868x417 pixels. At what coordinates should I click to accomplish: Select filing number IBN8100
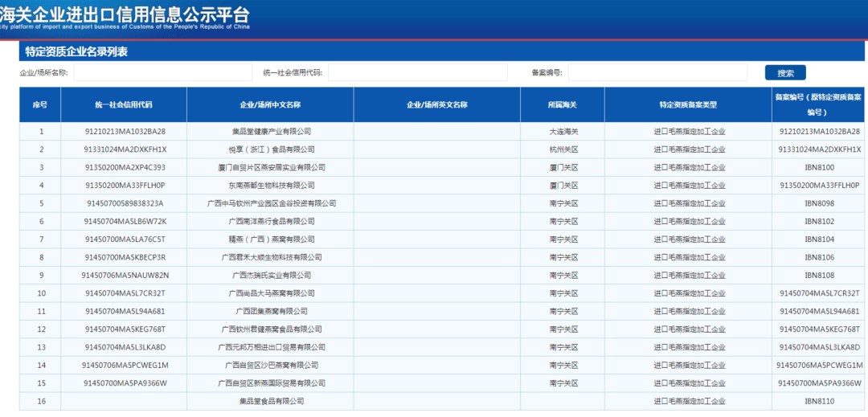pos(819,167)
